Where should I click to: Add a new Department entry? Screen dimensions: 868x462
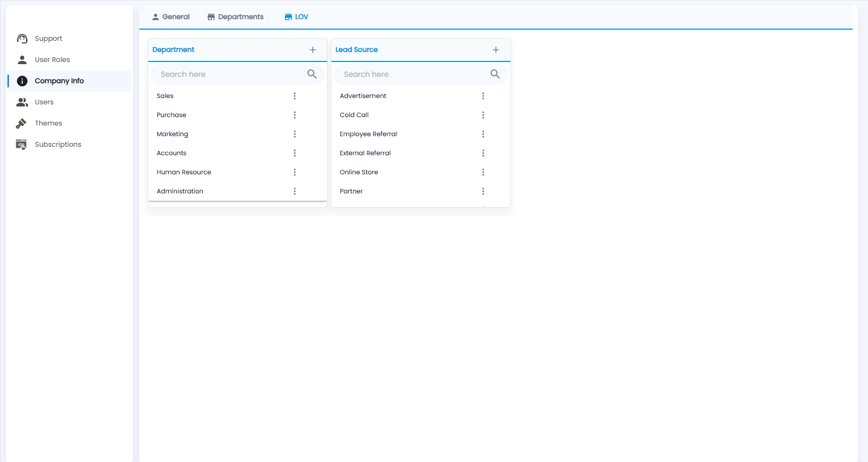pyautogui.click(x=313, y=50)
